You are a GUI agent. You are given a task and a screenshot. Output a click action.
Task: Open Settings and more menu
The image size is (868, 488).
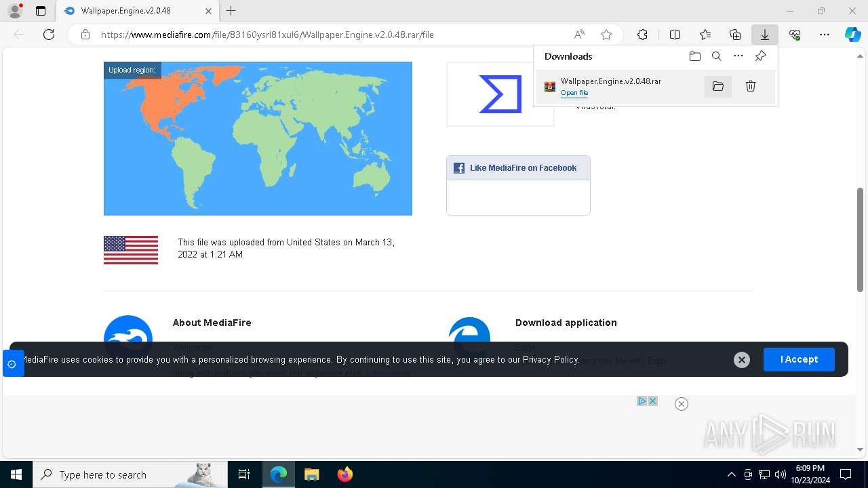tap(825, 35)
